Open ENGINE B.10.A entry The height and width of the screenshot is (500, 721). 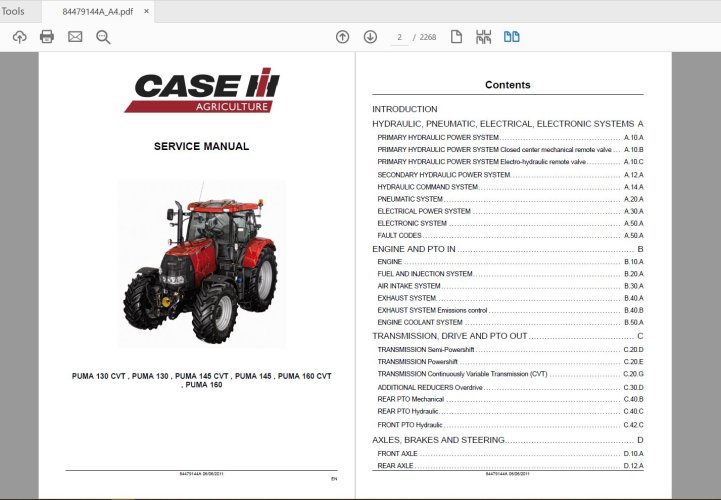510,262
